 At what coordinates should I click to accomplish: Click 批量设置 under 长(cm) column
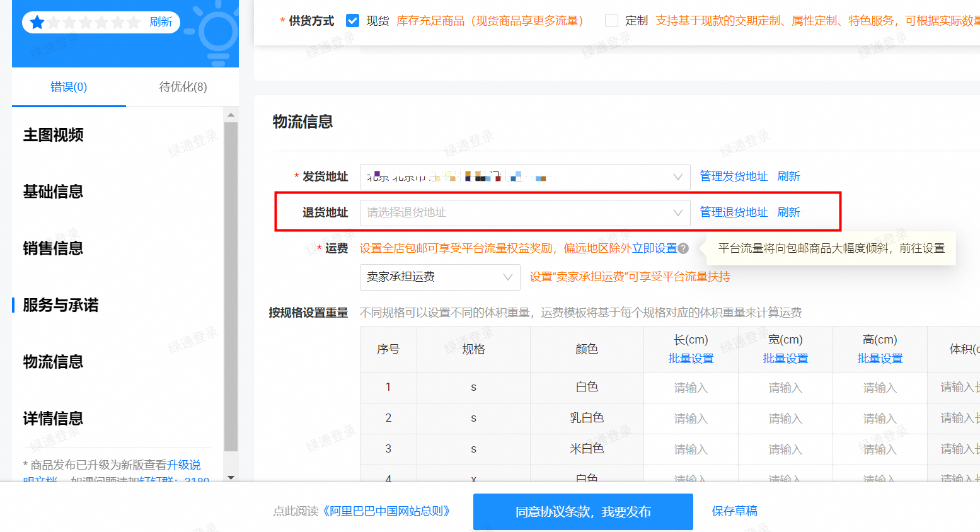(x=691, y=359)
